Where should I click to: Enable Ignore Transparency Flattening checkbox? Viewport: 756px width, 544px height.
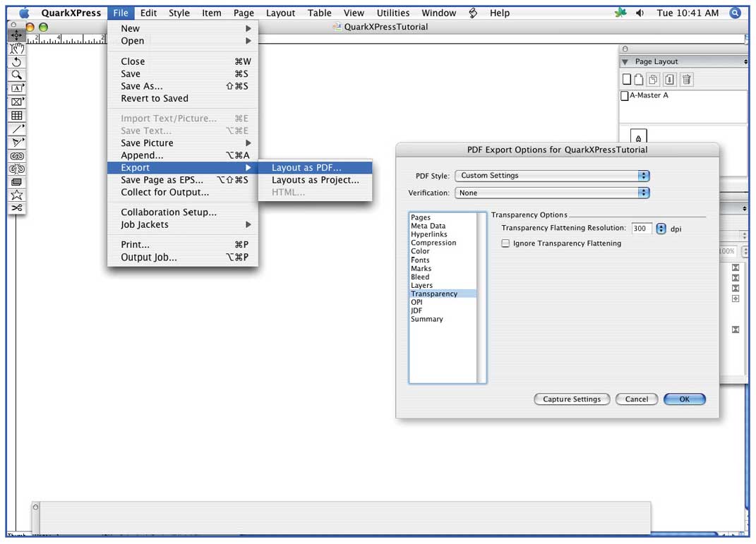coord(505,243)
